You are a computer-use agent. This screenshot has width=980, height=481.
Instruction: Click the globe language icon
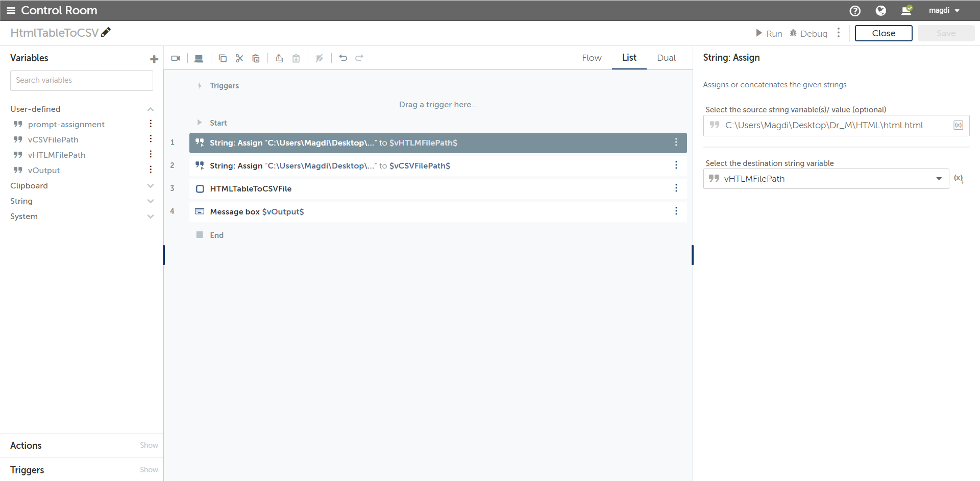[880, 11]
